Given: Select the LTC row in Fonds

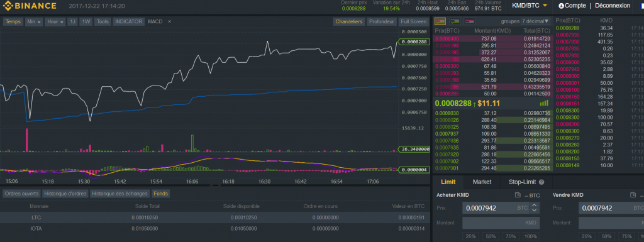Looking at the screenshot, I should (215, 217).
